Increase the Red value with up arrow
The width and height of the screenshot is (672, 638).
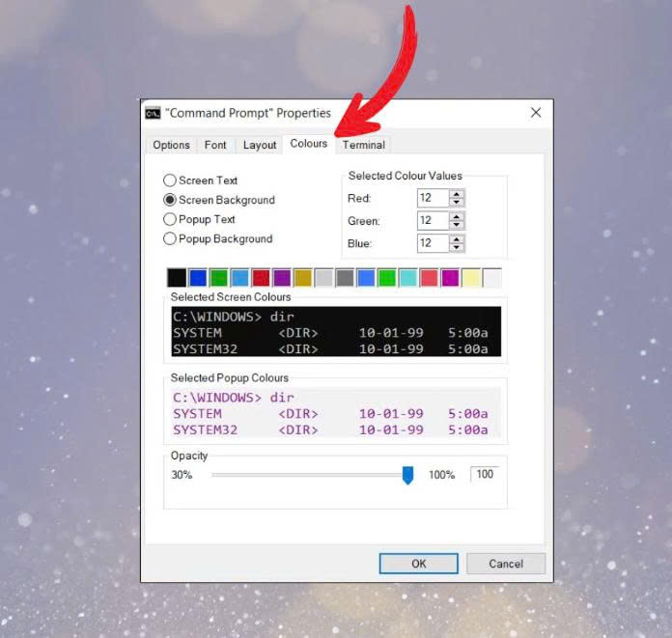pyautogui.click(x=457, y=194)
